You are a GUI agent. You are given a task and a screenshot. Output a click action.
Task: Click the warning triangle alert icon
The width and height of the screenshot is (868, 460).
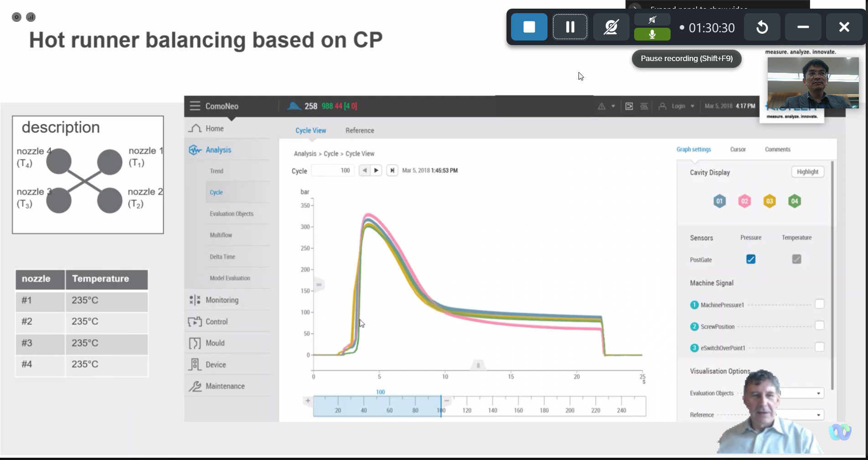(x=602, y=106)
